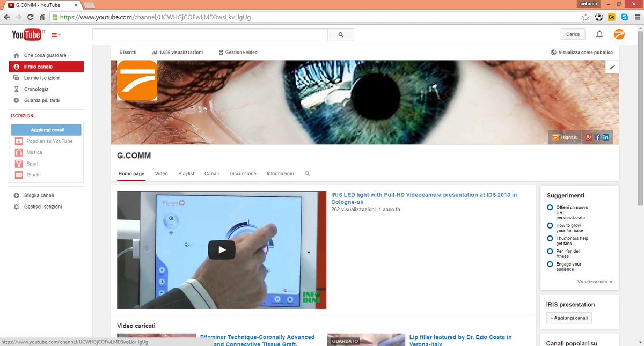Viewport: 644px width, 346px height.
Task: Open Le mie iscrizioni
Action: 42,78
